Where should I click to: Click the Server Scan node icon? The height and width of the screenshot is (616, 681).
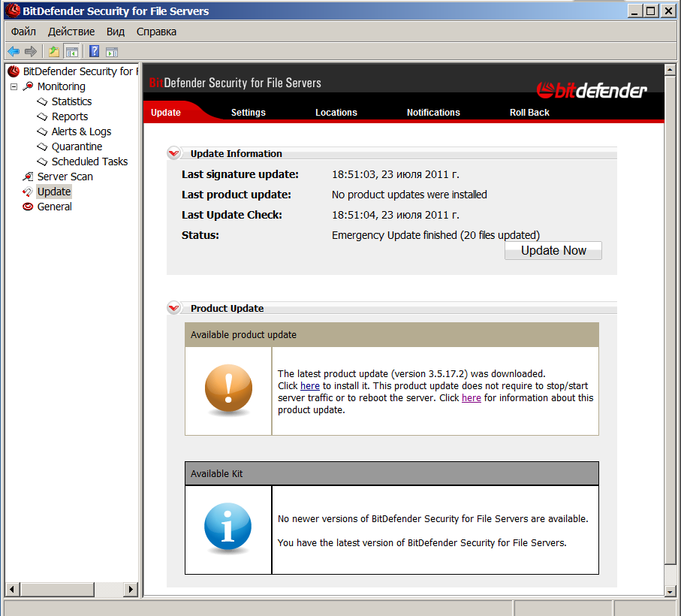click(x=28, y=177)
